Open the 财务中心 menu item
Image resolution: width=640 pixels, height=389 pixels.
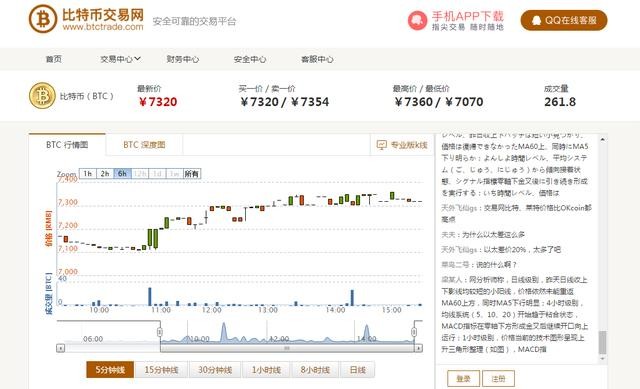point(182,59)
